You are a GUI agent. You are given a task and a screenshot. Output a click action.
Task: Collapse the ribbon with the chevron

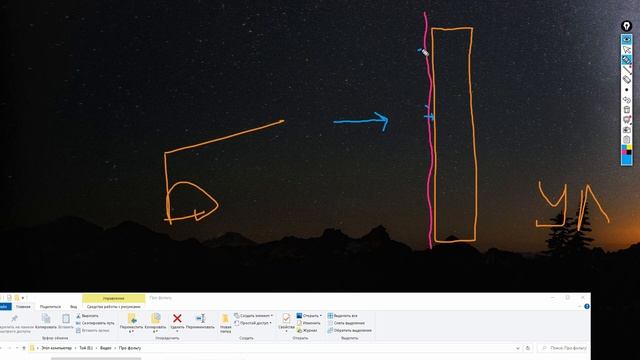(x=579, y=307)
